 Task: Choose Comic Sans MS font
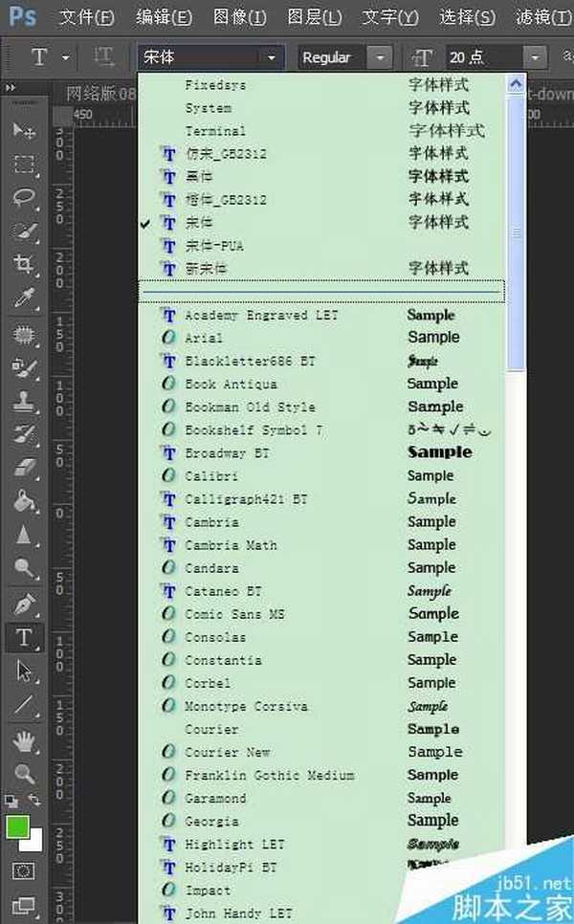point(234,614)
